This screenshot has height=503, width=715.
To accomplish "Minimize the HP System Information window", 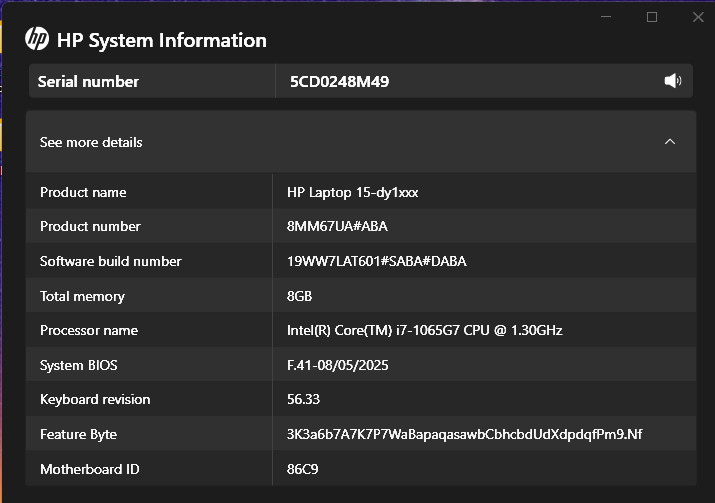I will click(x=606, y=17).
